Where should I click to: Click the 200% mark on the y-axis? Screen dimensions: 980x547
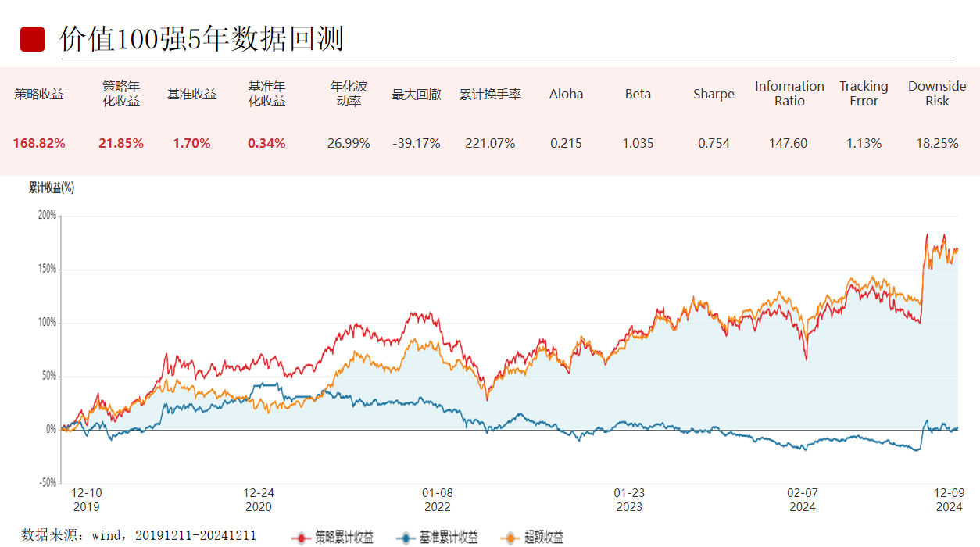pos(47,216)
